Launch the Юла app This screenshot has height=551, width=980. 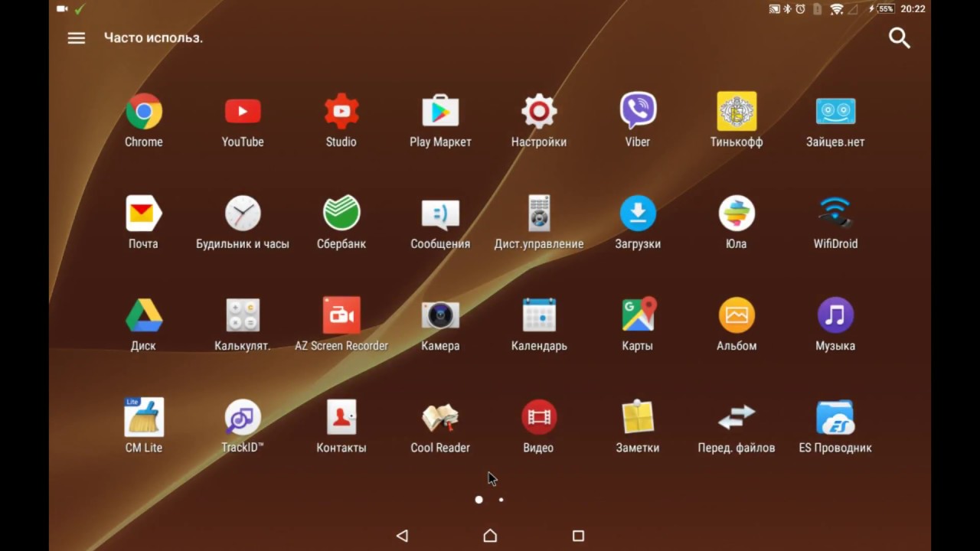737,214
